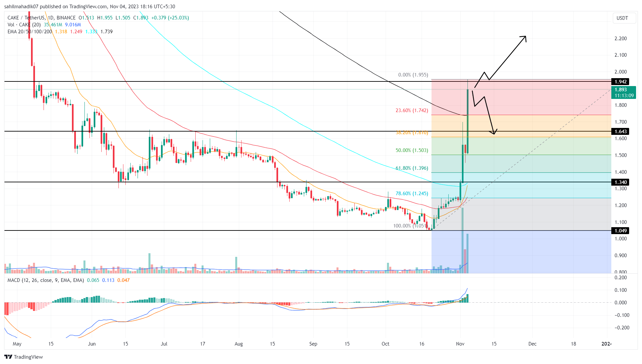Click the 0.900 price axis value

click(x=621, y=256)
